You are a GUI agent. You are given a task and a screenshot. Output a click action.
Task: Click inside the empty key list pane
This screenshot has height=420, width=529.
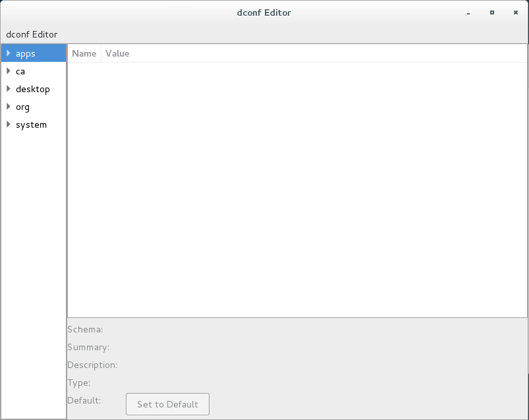point(296,191)
